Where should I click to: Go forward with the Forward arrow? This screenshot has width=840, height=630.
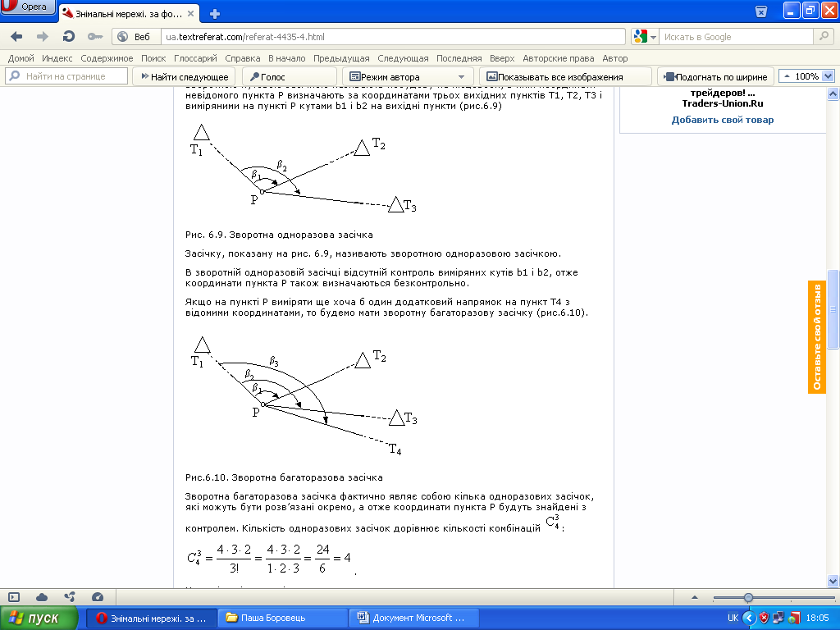click(43, 37)
